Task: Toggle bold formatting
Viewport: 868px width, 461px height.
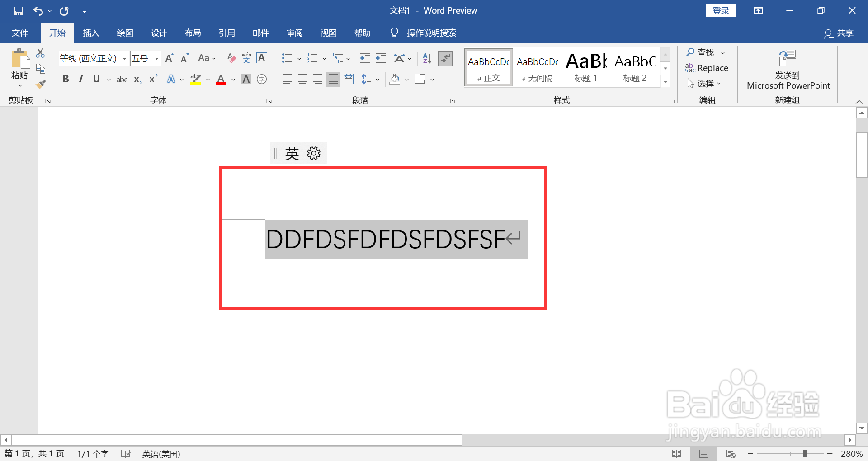Action: coord(66,80)
